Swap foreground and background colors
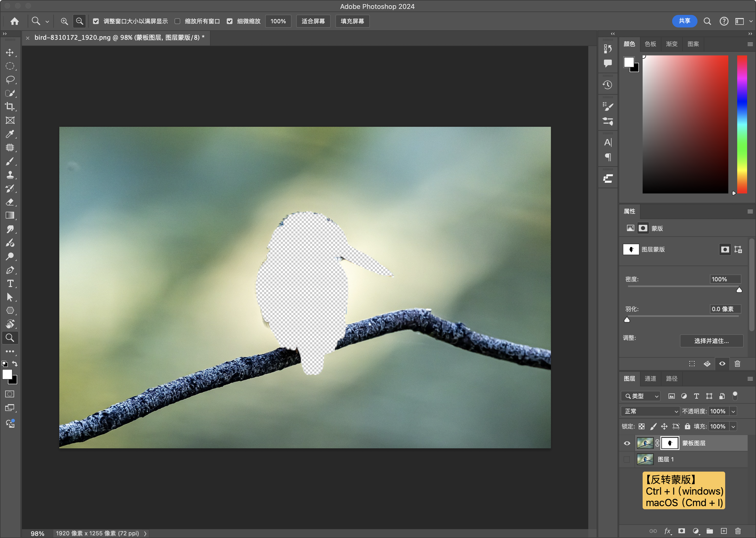756x538 pixels. (15, 364)
